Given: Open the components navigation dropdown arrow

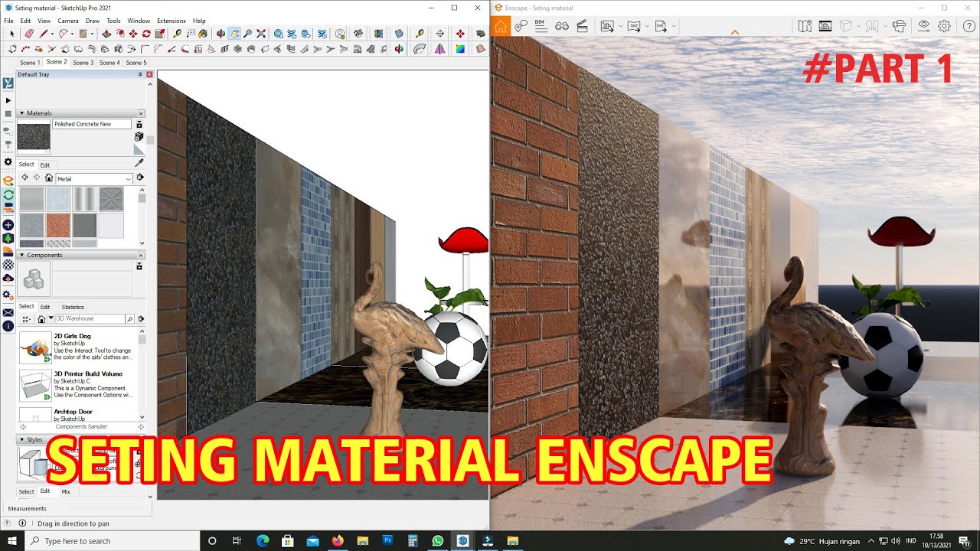Looking at the screenshot, I should pyautogui.click(x=51, y=318).
